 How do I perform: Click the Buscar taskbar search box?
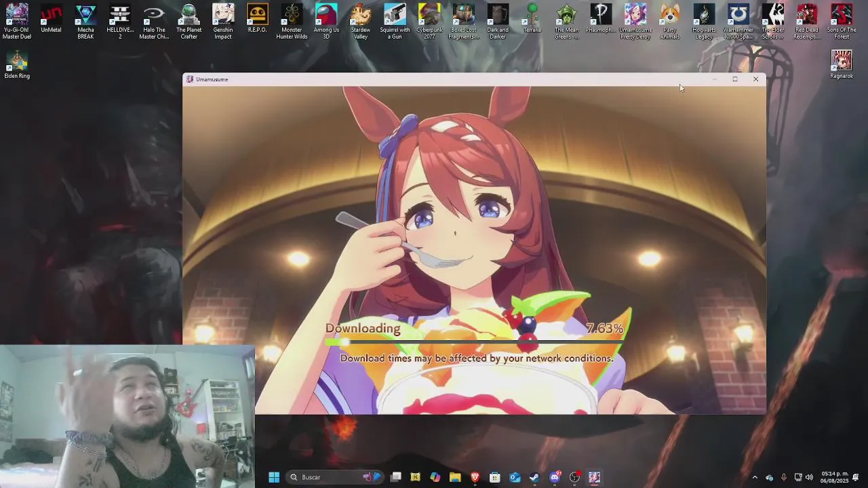336,477
